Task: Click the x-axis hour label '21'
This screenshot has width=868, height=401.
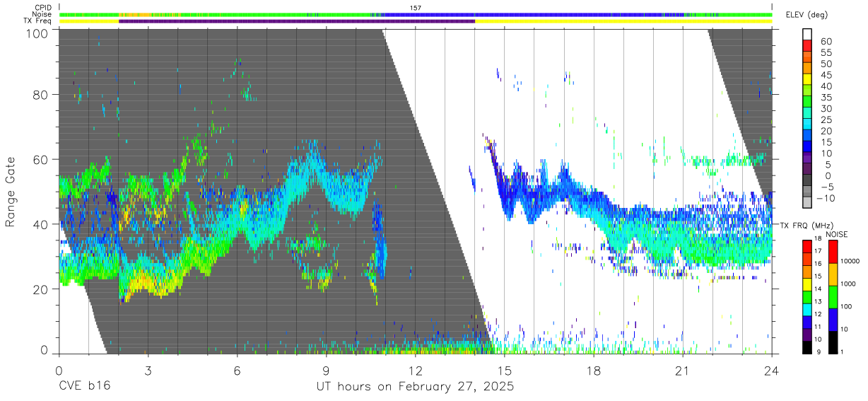Action: coord(682,370)
